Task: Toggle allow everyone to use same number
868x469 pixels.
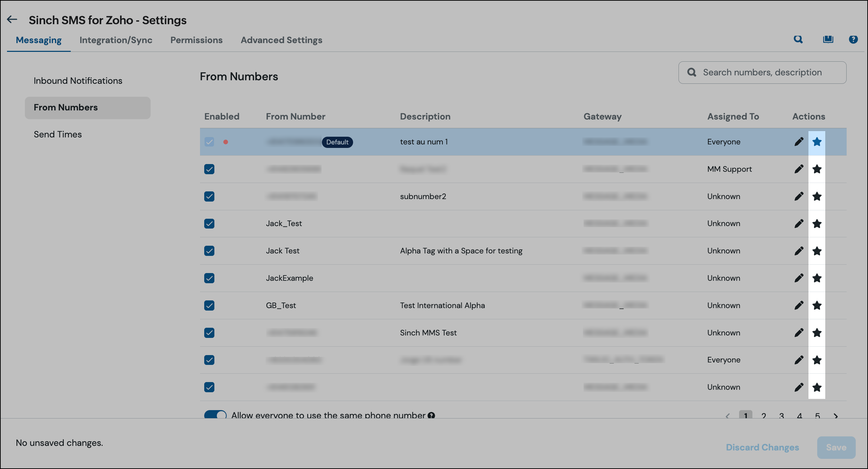Action: pyautogui.click(x=215, y=415)
